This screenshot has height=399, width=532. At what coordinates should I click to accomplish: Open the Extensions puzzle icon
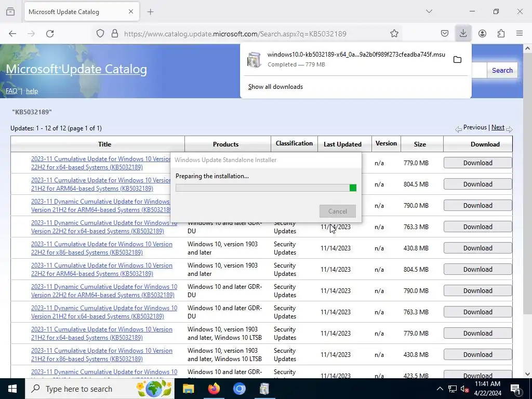(x=501, y=34)
